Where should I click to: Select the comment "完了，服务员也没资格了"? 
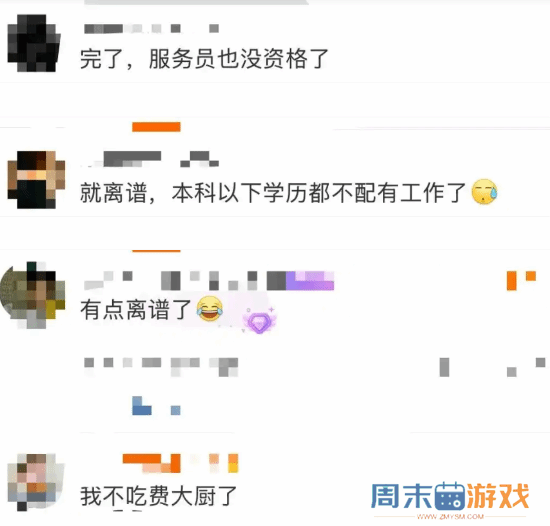pos(204,59)
